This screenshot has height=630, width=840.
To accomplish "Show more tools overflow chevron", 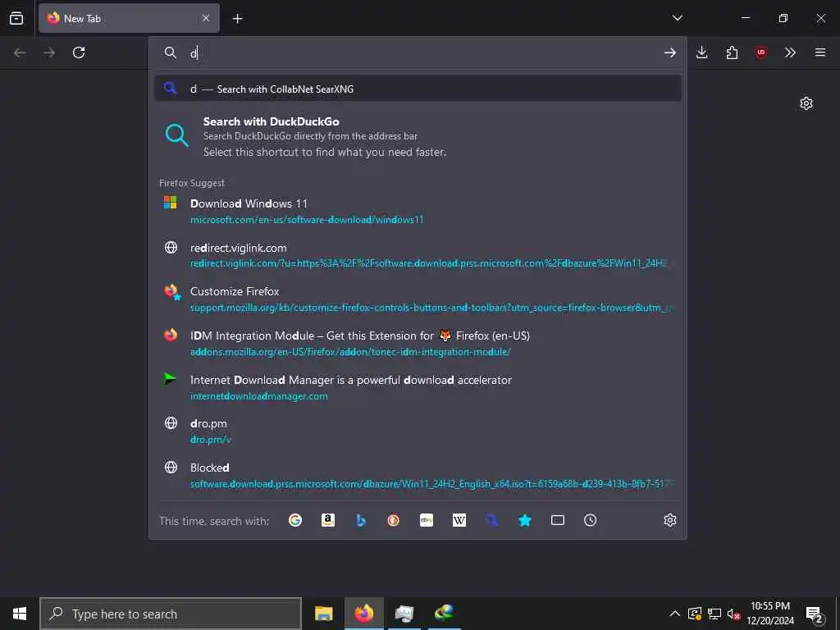I will pos(790,52).
